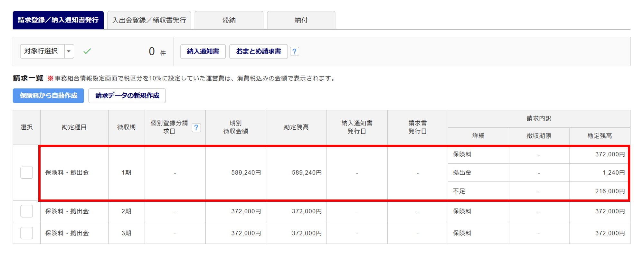Click the 1,240円 balance cell
This screenshot has height=259, width=644.
coord(600,173)
